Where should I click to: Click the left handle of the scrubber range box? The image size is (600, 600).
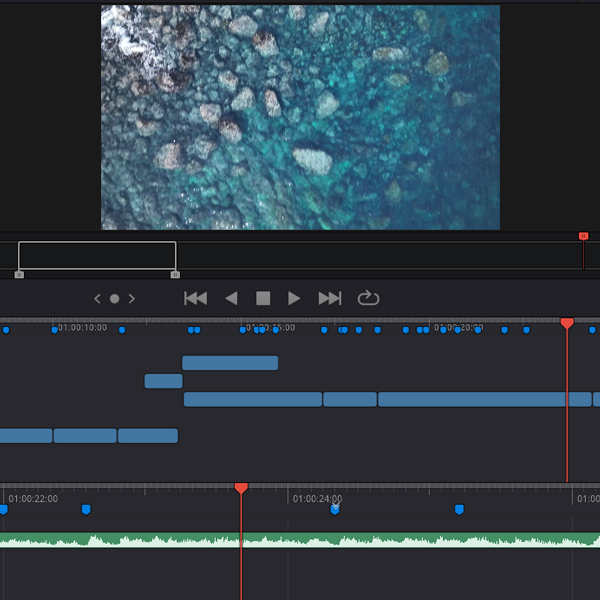19,274
